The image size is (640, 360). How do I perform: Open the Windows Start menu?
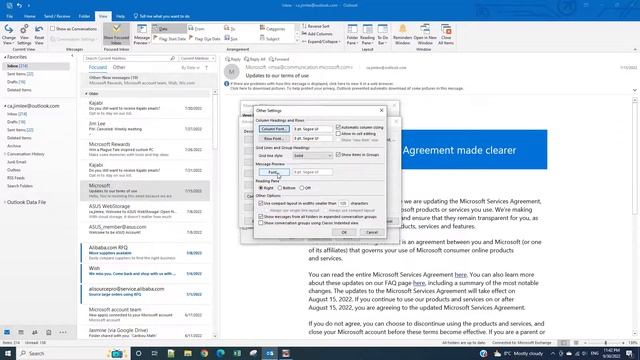click(x=7, y=353)
